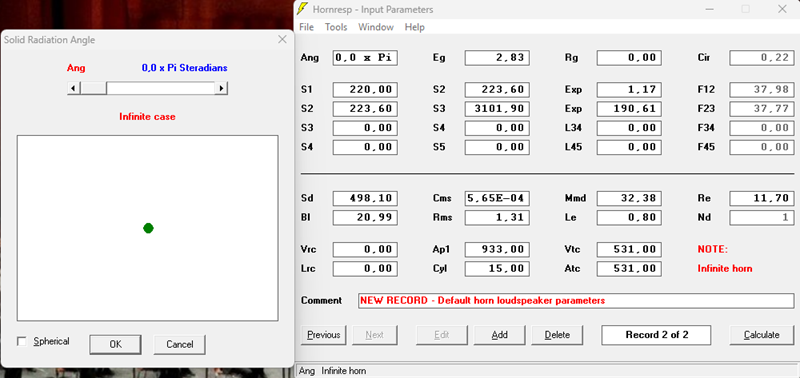800x378 pixels.
Task: Select the Sd input field
Action: coord(365,198)
